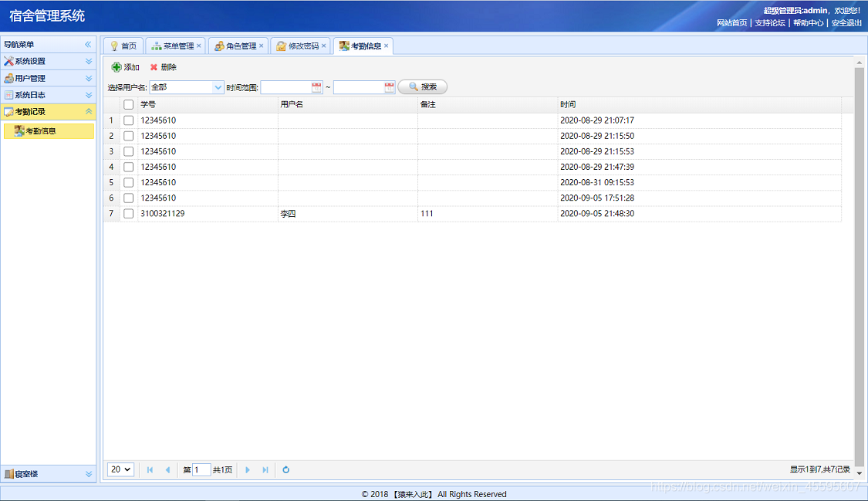Click the 考勤记录 section icon

tap(8, 112)
